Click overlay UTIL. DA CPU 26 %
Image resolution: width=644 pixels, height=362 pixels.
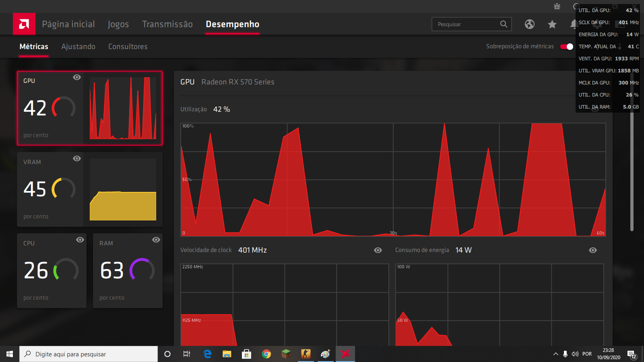coord(609,95)
